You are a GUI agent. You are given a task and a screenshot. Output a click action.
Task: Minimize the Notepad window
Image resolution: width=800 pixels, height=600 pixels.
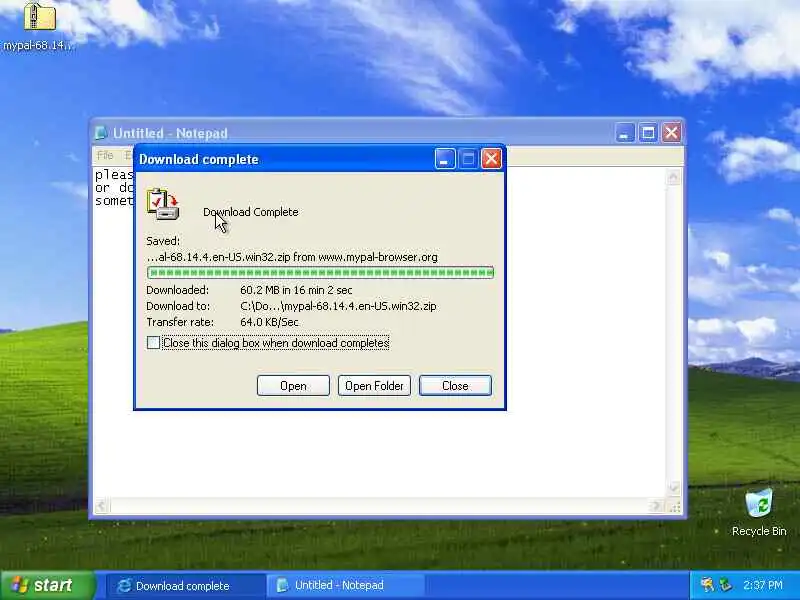624,133
